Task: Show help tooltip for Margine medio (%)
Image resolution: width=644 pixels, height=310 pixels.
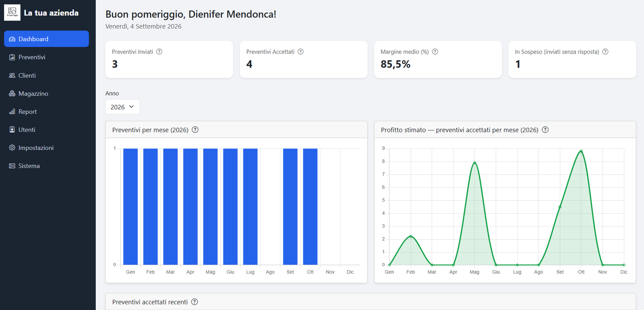Action: point(435,52)
